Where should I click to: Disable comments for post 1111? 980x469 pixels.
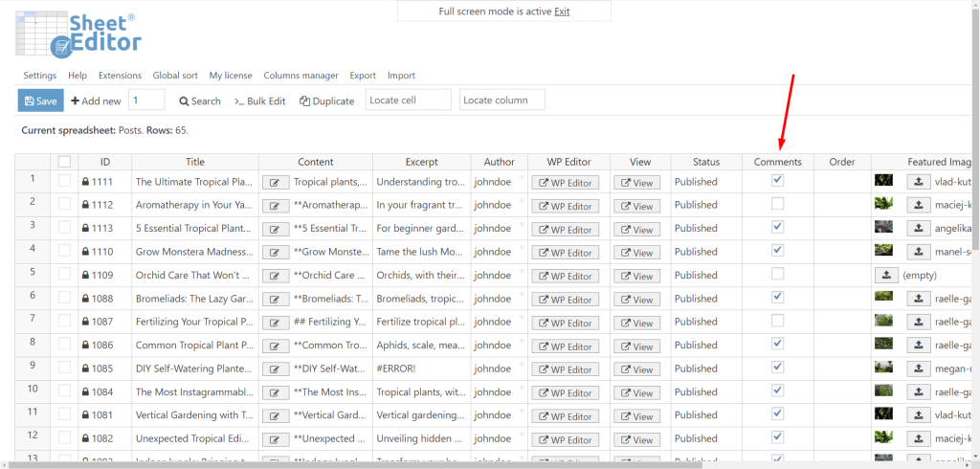(777, 180)
